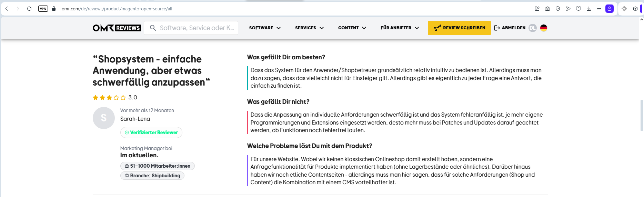This screenshot has width=644, height=197.
Task: Open the shield privacy protection icon
Action: tap(558, 9)
